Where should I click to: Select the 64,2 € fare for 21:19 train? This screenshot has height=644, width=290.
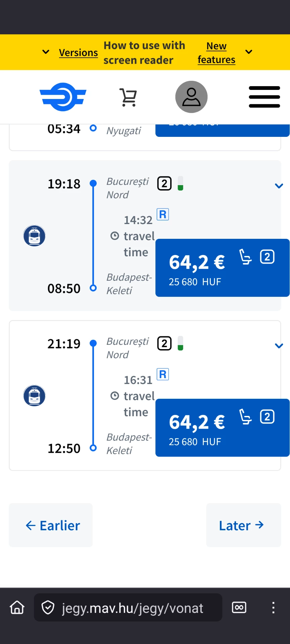222,428
